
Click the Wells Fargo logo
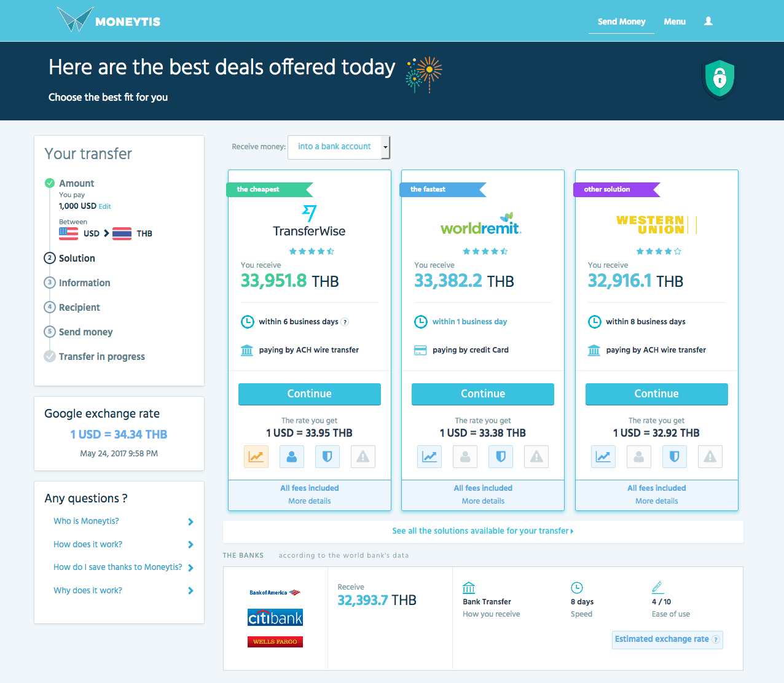[275, 642]
